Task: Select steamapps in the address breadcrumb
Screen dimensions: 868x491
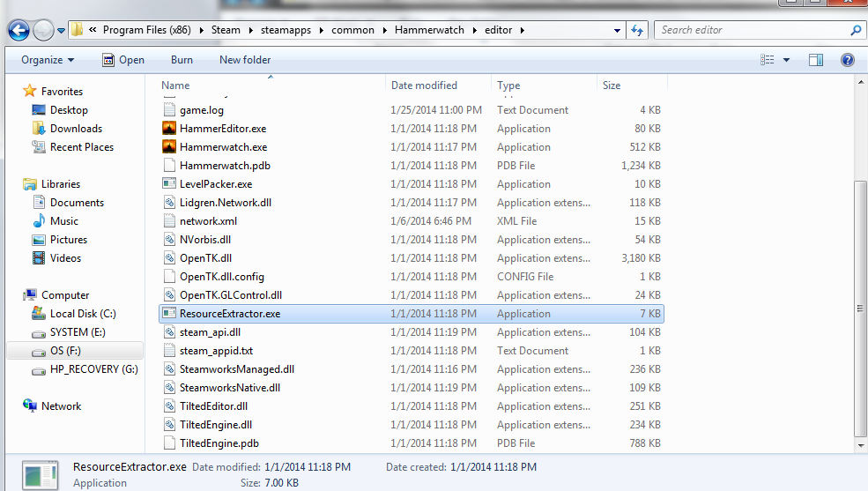Action: coord(286,30)
